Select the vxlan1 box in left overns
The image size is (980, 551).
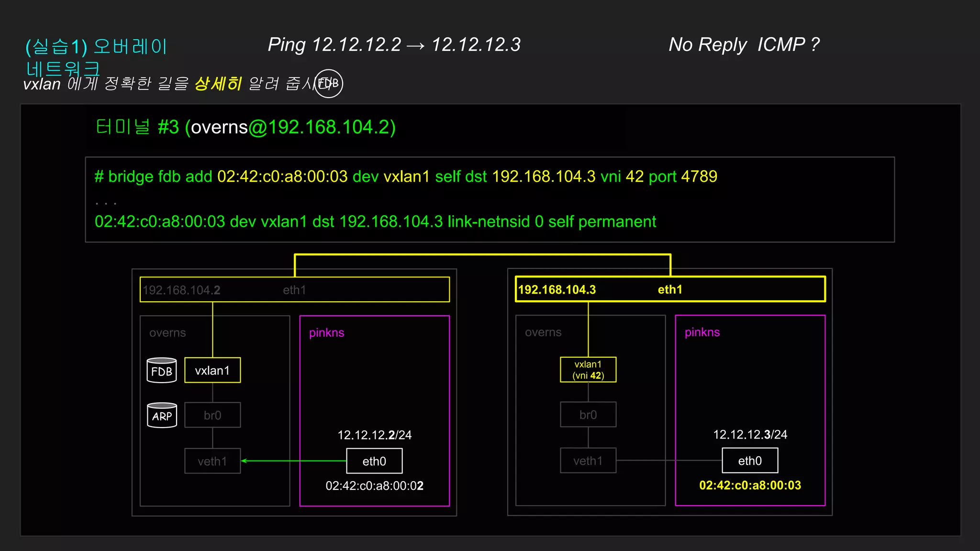click(x=212, y=370)
